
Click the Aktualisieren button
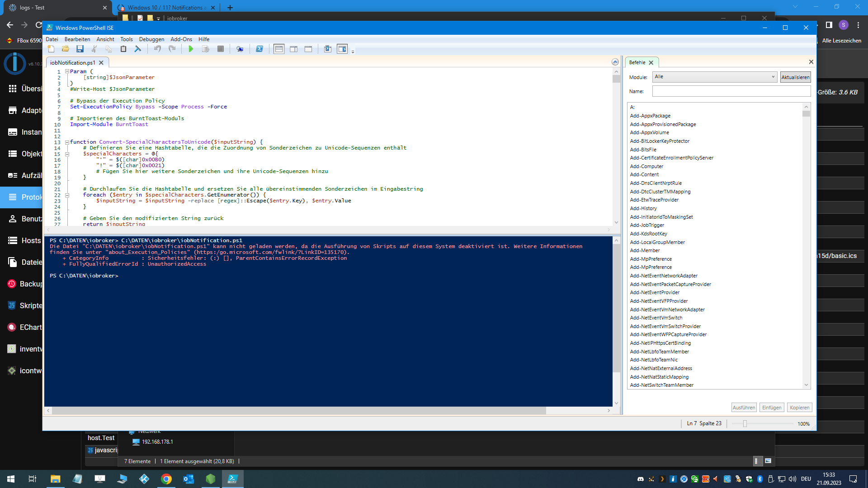[795, 77]
